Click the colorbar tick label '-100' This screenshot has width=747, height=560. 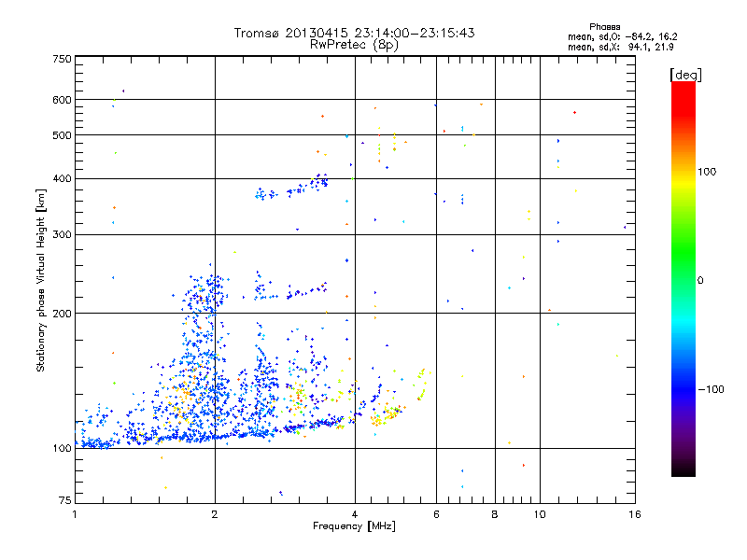pyautogui.click(x=711, y=389)
